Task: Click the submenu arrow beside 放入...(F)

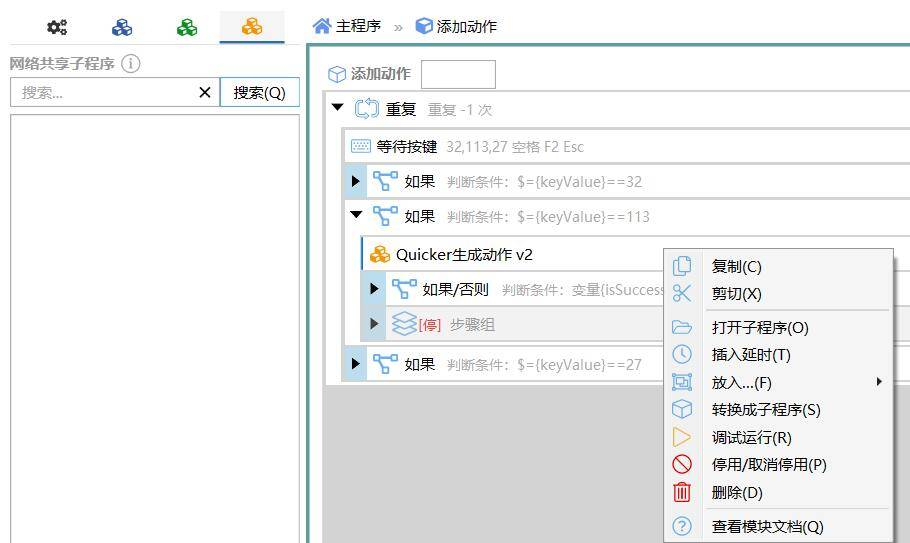Action: pos(879,381)
